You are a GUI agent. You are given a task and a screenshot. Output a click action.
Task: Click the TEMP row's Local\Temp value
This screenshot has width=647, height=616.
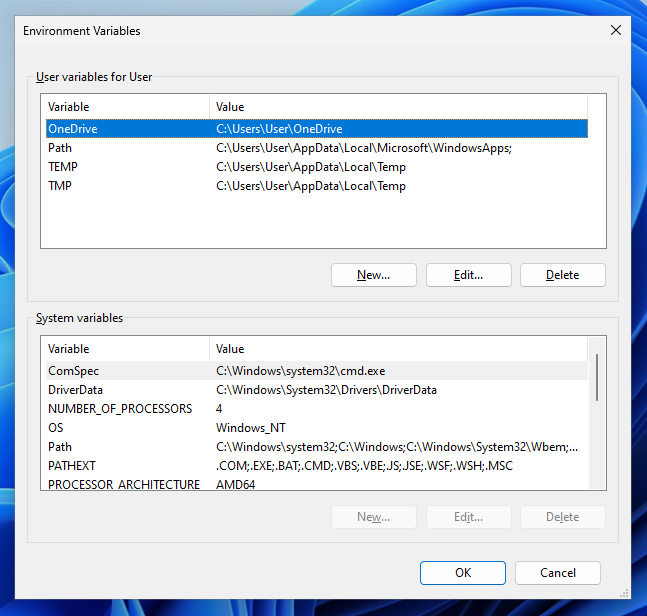(x=311, y=167)
